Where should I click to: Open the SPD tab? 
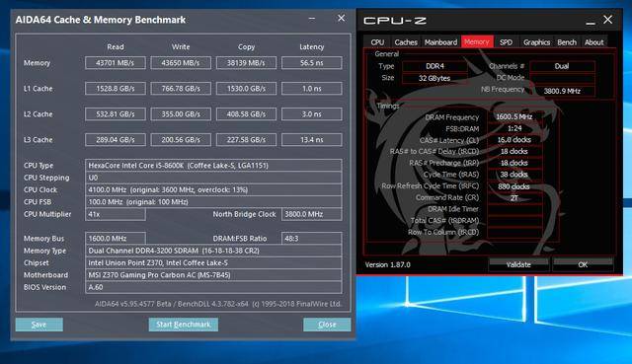tap(506, 41)
